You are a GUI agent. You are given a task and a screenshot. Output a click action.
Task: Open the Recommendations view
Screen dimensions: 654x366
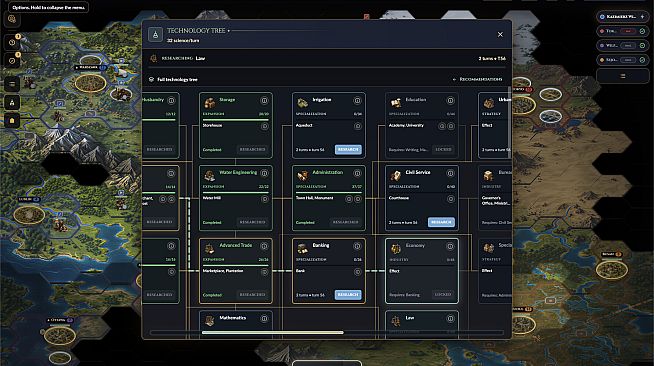[478, 79]
